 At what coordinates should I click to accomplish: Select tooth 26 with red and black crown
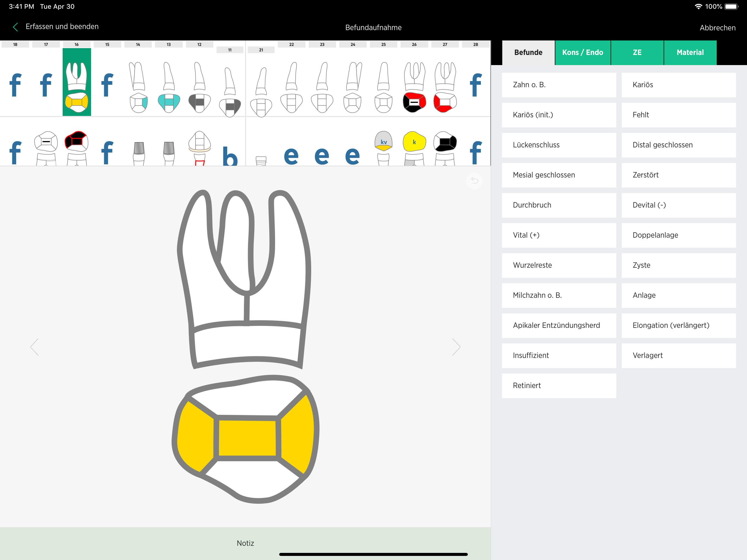coord(414,87)
